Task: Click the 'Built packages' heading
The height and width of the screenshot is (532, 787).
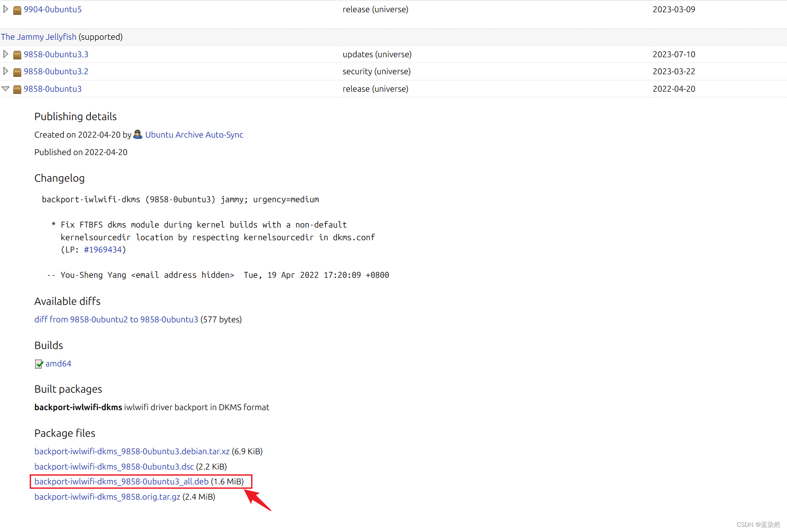Action: [x=68, y=389]
